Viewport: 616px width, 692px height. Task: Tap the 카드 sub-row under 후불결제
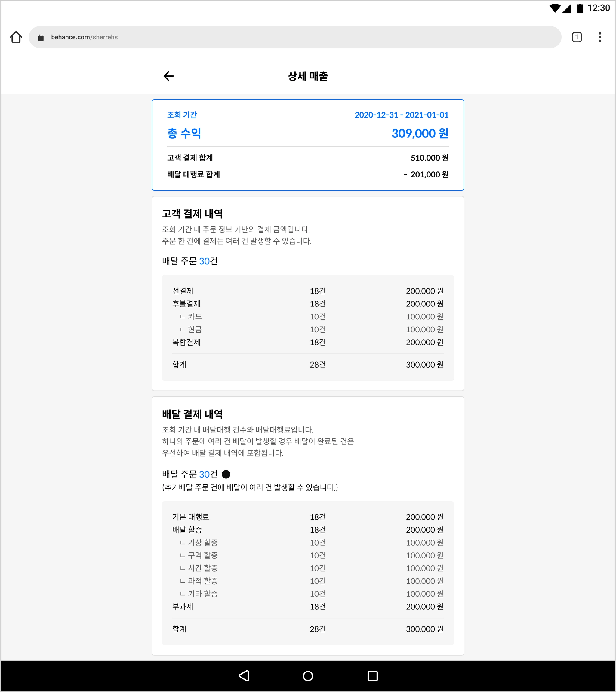[x=307, y=317]
